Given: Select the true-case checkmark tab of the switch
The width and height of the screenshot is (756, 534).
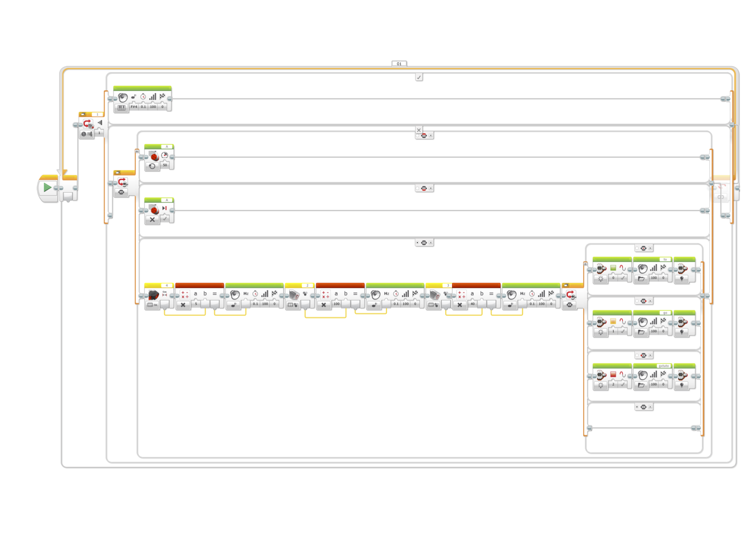Looking at the screenshot, I should (x=419, y=77).
